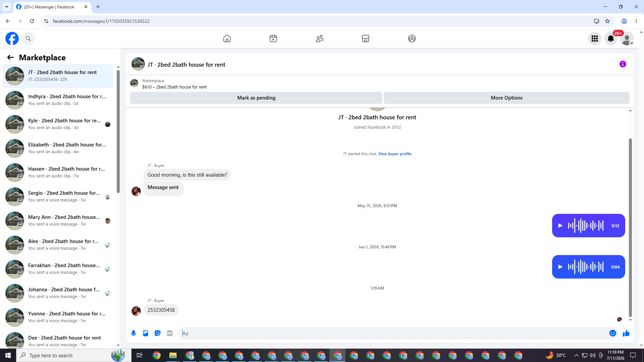Open the Kyle conversation
Viewport: 644px width, 362px height.
(58, 124)
